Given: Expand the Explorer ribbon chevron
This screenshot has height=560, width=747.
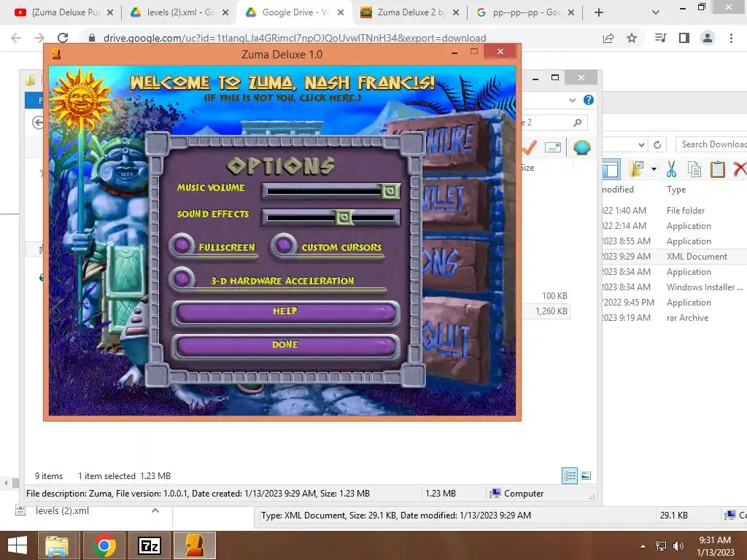Looking at the screenshot, I should click(573, 100).
